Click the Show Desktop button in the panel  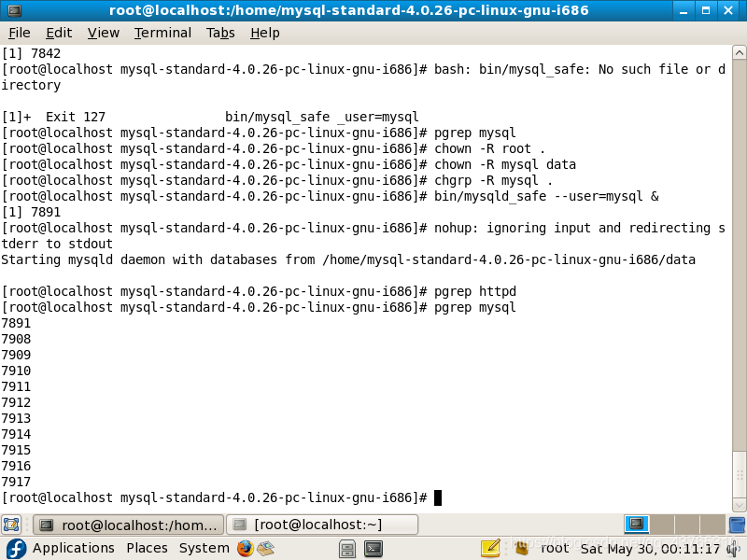click(11, 525)
